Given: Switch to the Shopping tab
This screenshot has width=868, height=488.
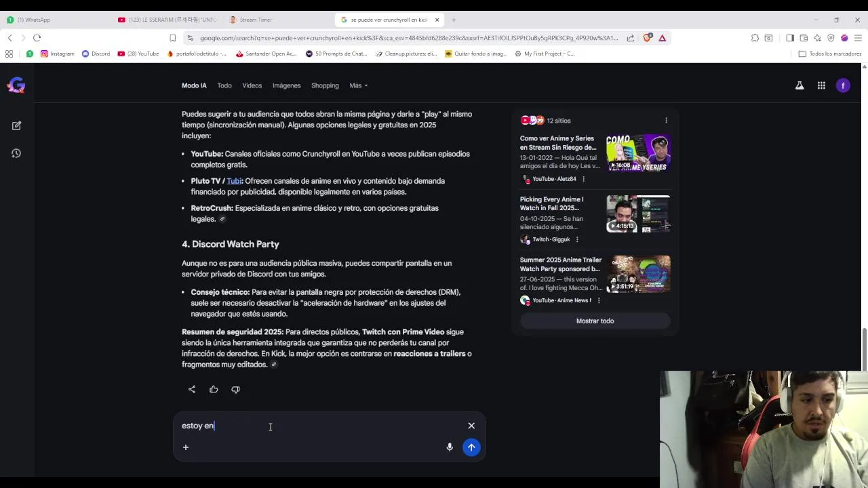Looking at the screenshot, I should [x=325, y=85].
